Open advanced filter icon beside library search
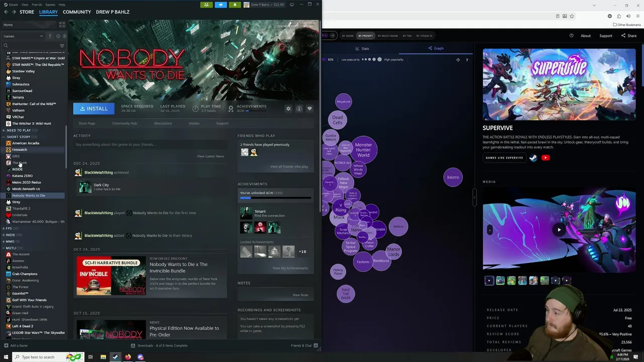Viewport: 644px width, 362px height. (62, 46)
